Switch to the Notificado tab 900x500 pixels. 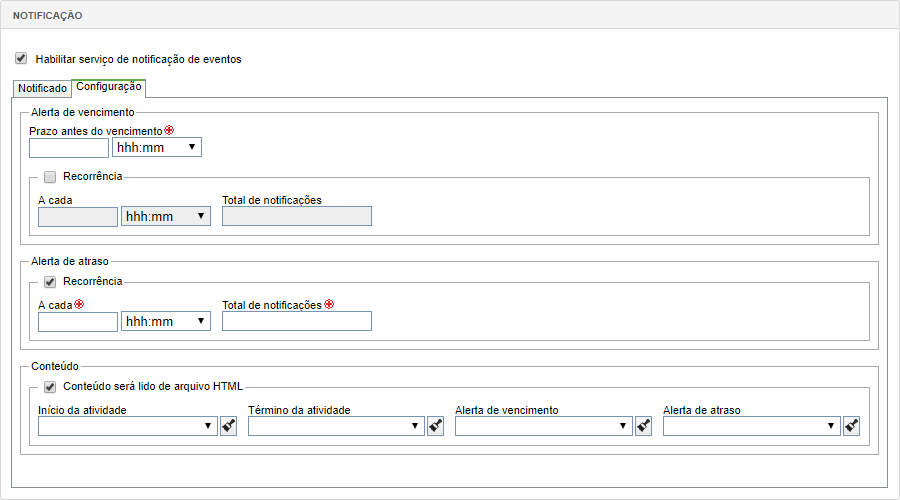(42, 88)
